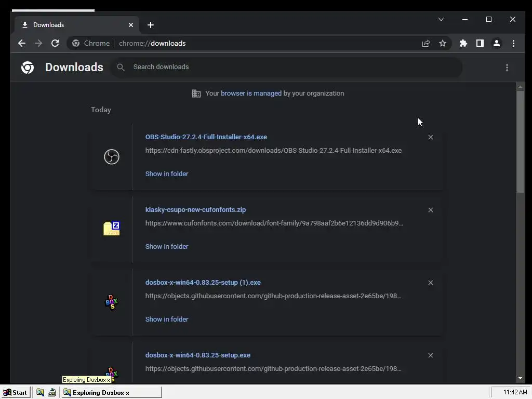Open dosbox-x-win64-0.83.25-setup (1).exe link
Screen dimensions: 532x399
(203, 282)
